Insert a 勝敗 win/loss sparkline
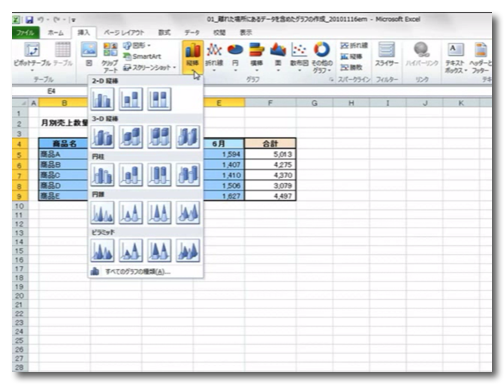 [351, 68]
